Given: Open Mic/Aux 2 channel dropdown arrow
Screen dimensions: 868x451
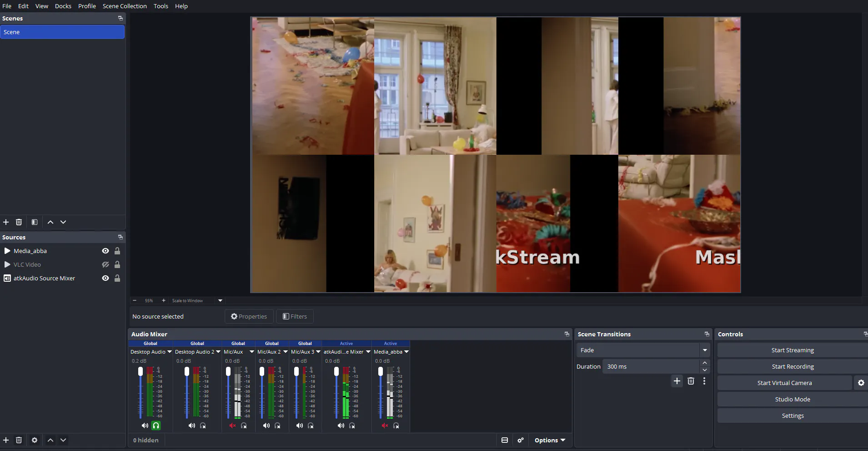Looking at the screenshot, I should click(x=286, y=352).
